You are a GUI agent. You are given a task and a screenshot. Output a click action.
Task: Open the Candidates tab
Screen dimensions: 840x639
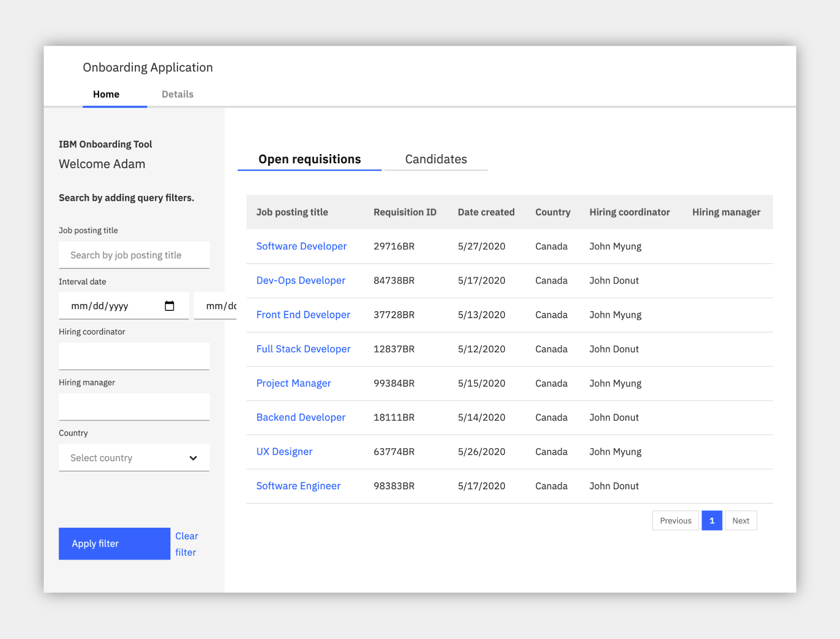pyautogui.click(x=436, y=159)
